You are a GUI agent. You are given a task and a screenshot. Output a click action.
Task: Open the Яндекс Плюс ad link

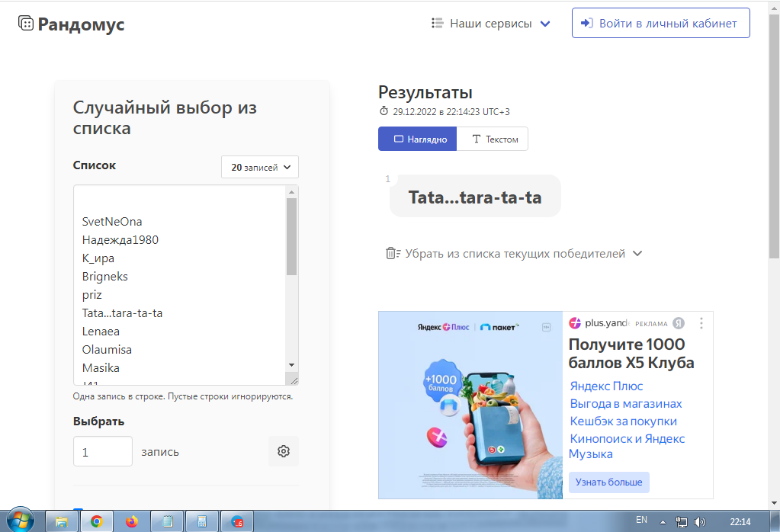click(606, 386)
